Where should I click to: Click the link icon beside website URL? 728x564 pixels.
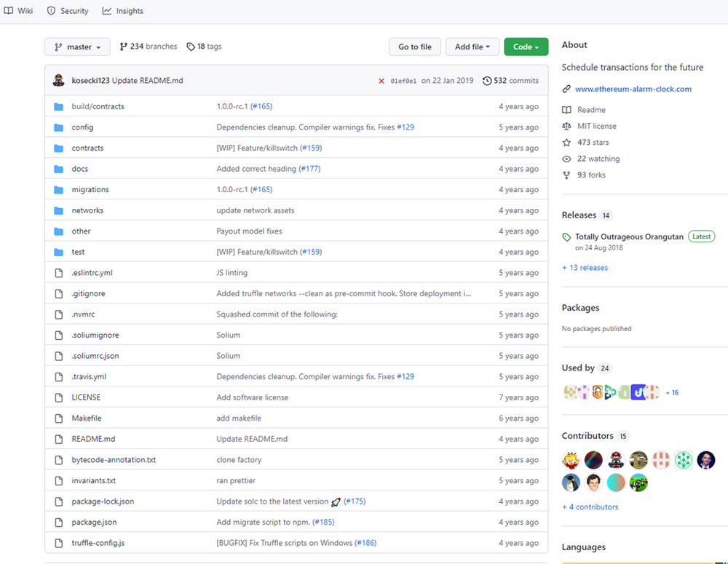pyautogui.click(x=566, y=90)
